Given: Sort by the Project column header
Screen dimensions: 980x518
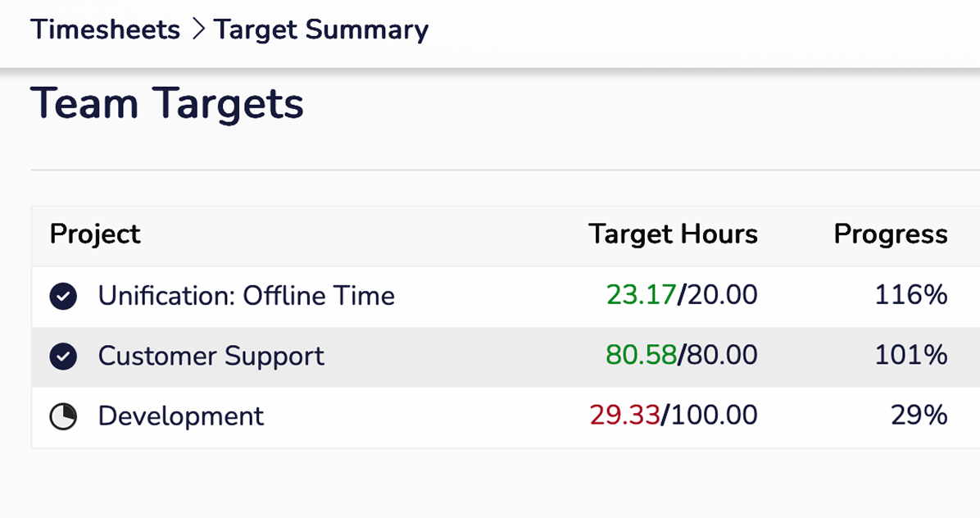Looking at the screenshot, I should tap(95, 234).
